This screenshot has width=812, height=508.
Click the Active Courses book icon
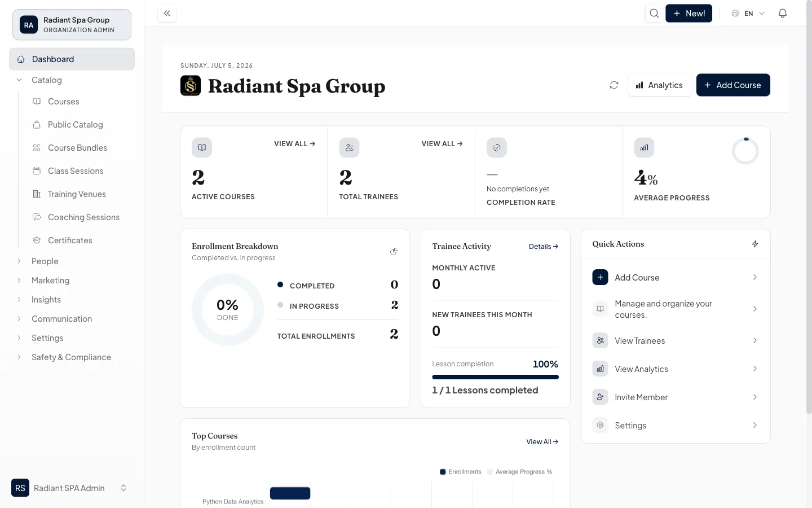click(202, 147)
